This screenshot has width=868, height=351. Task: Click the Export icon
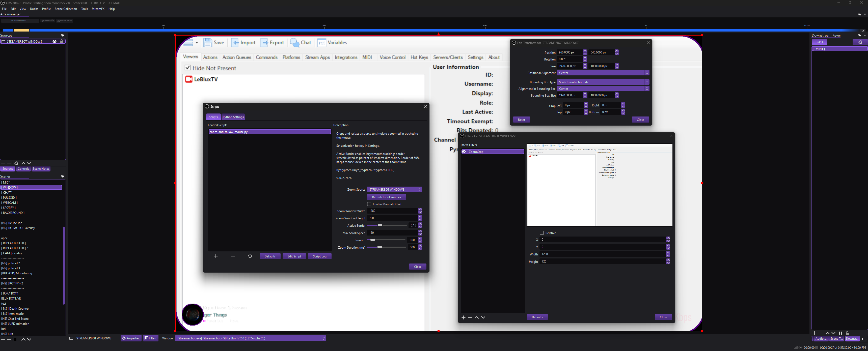click(x=264, y=42)
